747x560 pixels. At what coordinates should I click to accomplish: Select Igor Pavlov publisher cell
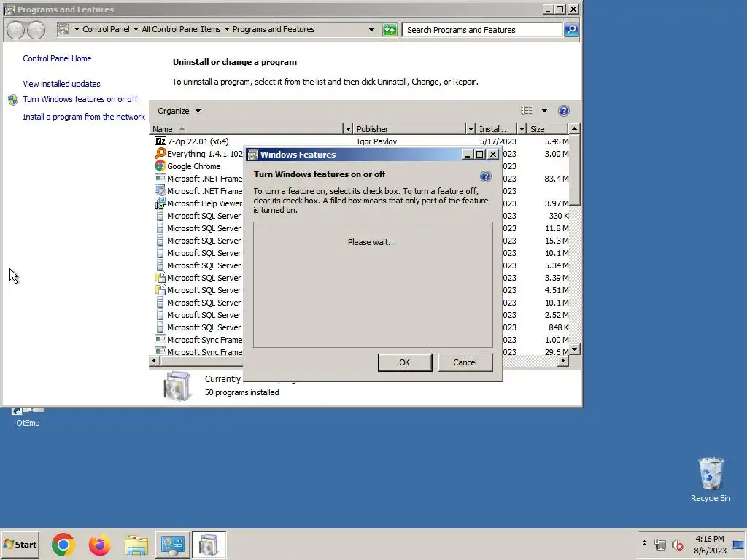click(377, 141)
